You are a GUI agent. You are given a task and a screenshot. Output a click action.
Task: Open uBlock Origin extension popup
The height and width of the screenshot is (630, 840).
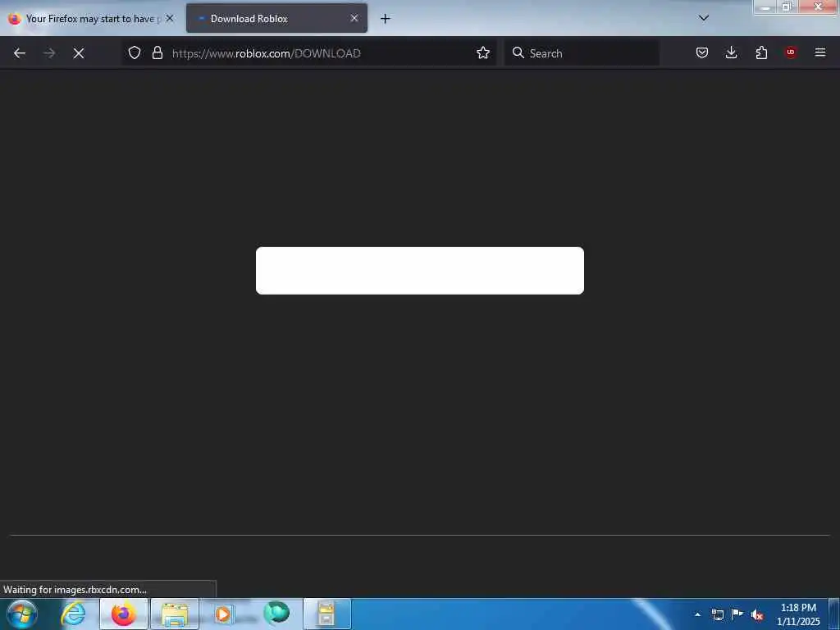click(791, 52)
